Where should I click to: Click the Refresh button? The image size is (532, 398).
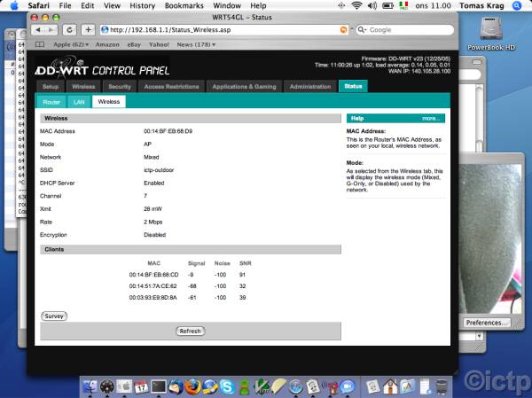coord(190,331)
